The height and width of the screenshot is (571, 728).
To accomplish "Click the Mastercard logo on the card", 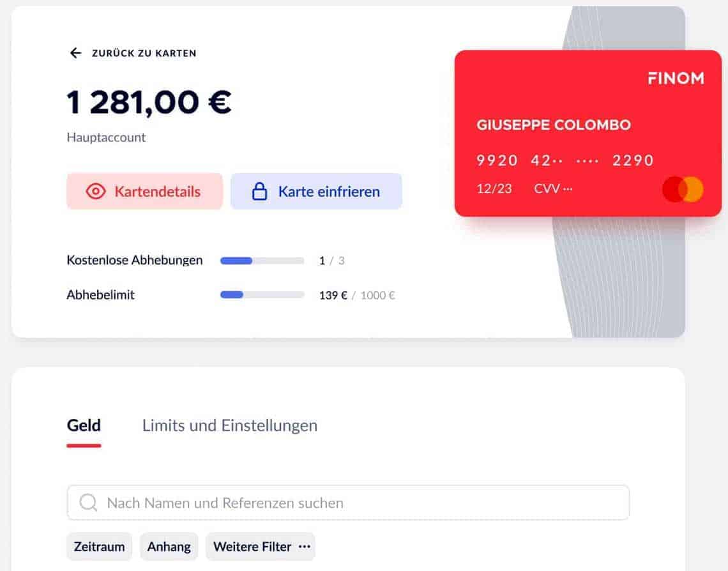I will point(683,189).
